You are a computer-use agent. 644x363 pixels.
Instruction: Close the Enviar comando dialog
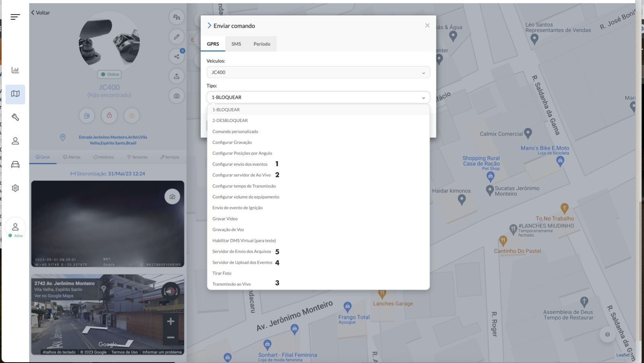[x=427, y=25]
